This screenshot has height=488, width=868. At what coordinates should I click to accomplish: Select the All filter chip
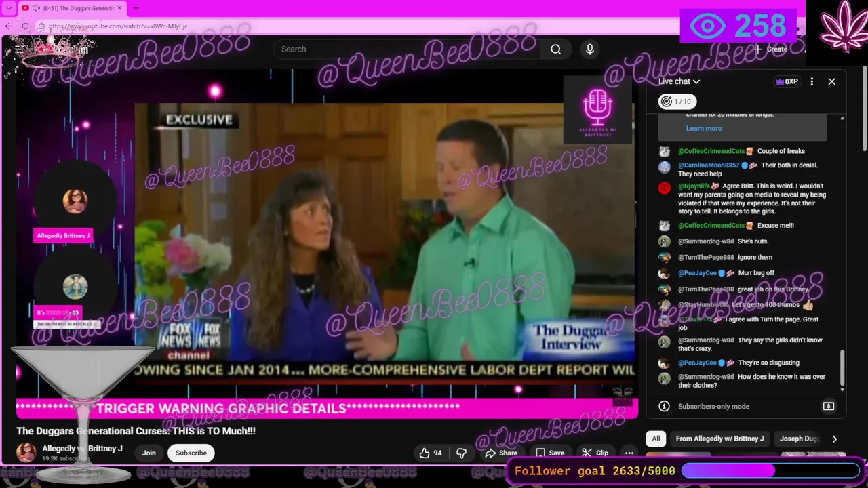tap(656, 439)
